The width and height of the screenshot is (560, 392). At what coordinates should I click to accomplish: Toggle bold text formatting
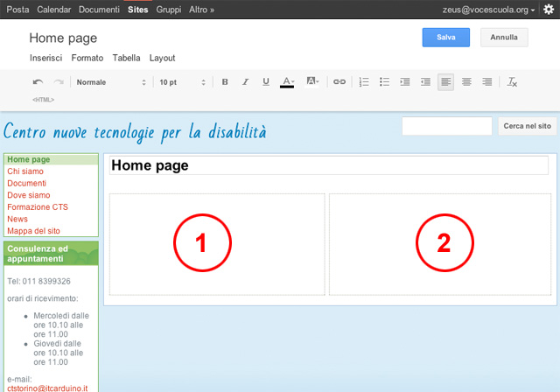[x=225, y=82]
